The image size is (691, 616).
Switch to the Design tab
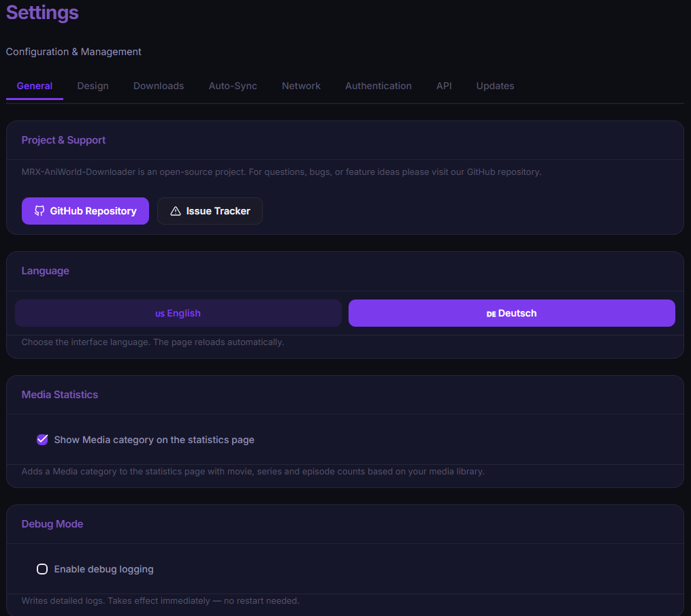click(93, 86)
